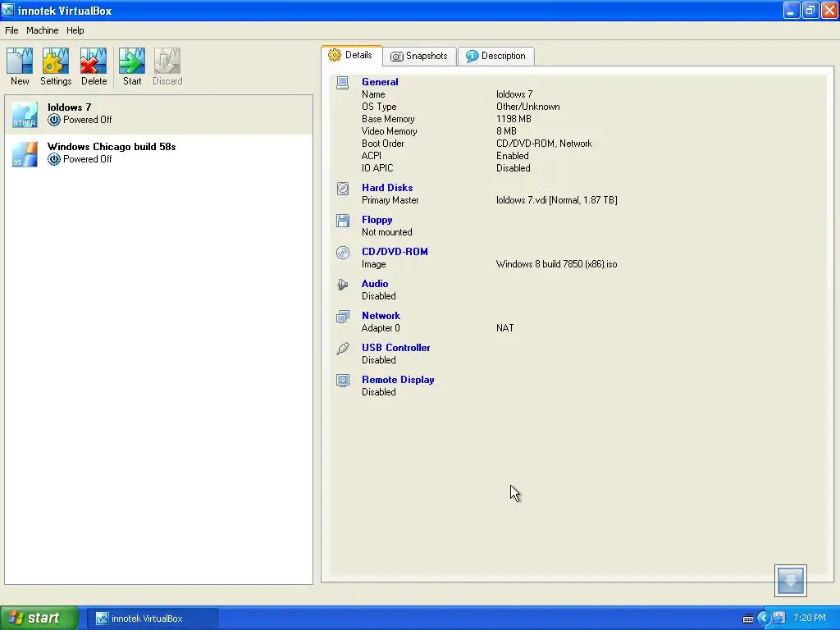Viewport: 840px width, 630px height.
Task: Click the New virtual machine toolbar icon
Action: (x=20, y=61)
